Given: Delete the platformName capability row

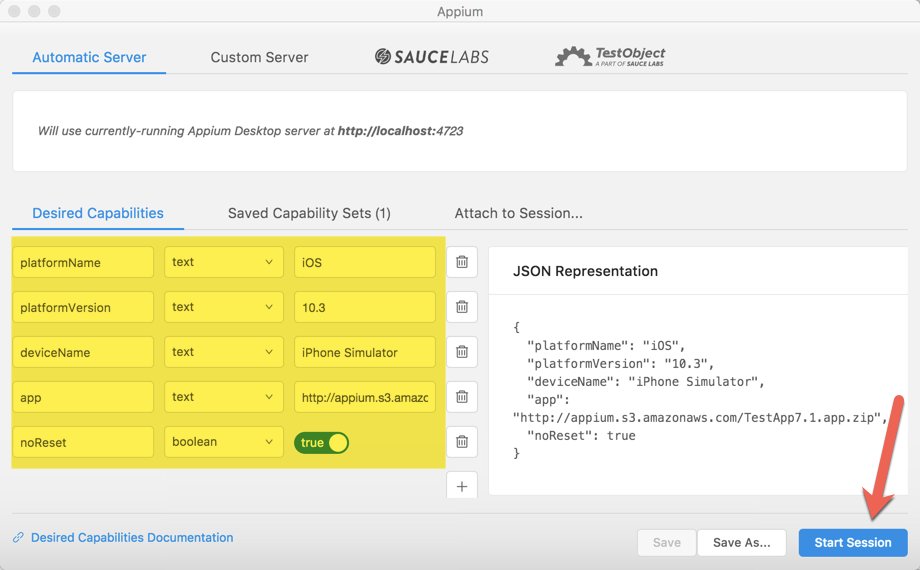Looking at the screenshot, I should (x=462, y=262).
